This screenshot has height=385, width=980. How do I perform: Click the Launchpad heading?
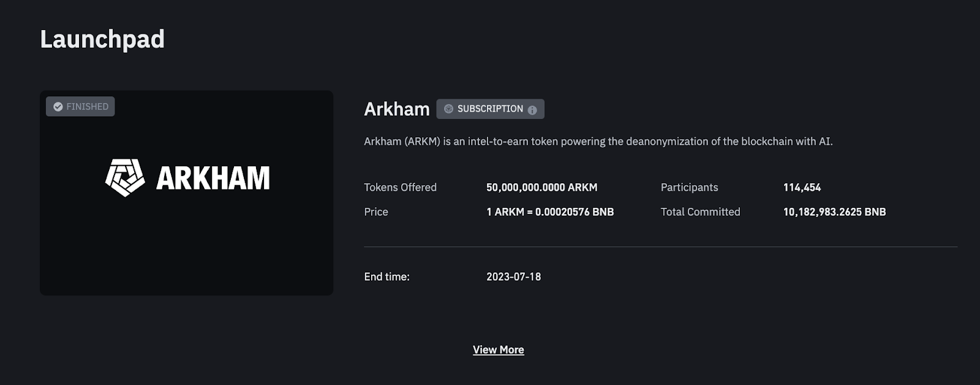(x=102, y=39)
